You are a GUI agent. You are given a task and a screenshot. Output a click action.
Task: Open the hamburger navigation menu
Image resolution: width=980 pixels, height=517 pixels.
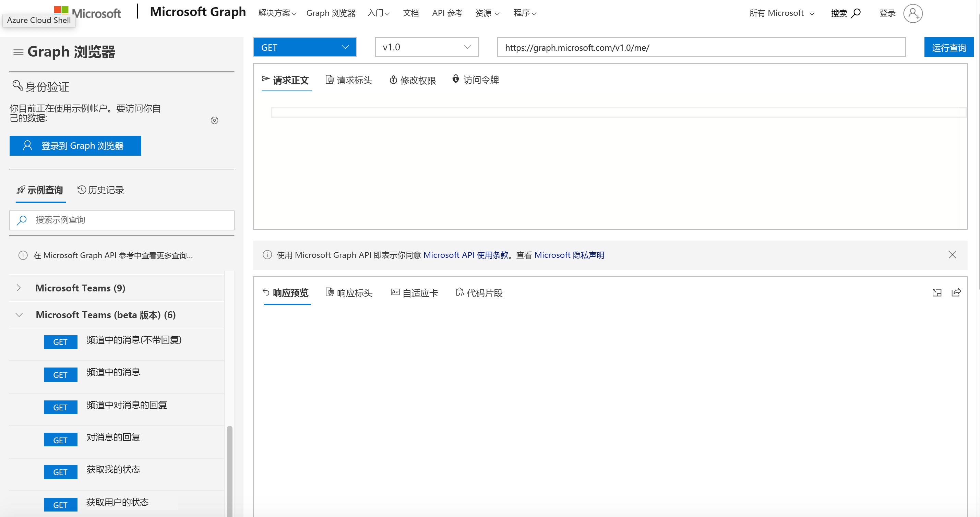pyautogui.click(x=18, y=52)
